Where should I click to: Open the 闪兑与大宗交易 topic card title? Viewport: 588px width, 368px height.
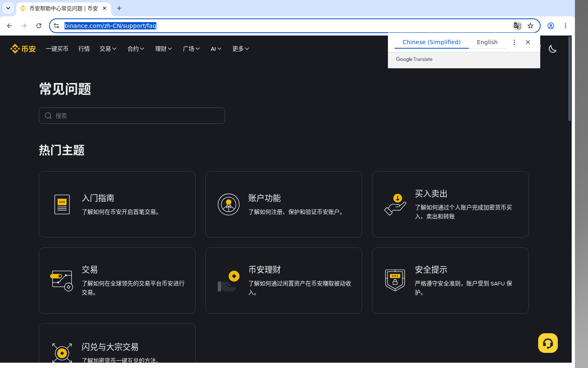(x=110, y=347)
